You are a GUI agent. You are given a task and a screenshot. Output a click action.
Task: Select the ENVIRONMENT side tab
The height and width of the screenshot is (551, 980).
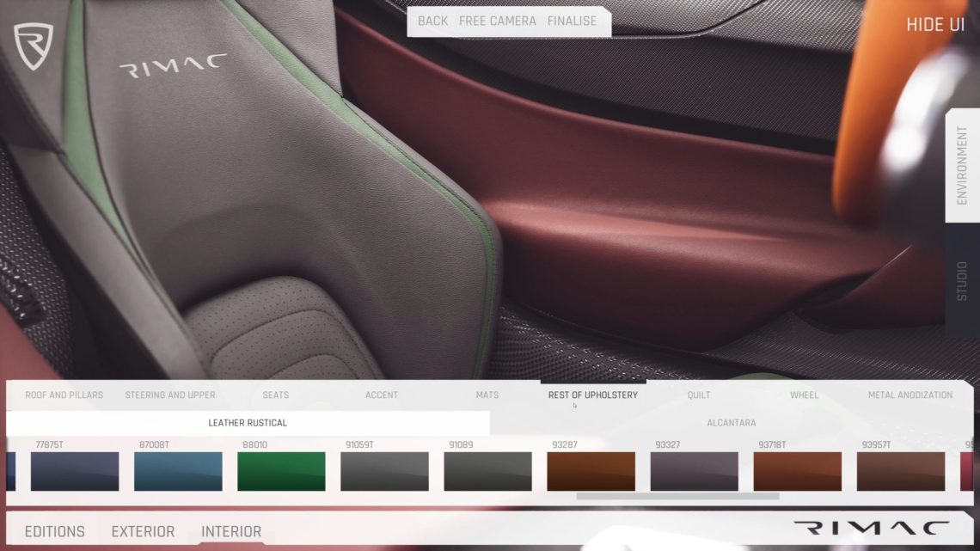point(962,166)
